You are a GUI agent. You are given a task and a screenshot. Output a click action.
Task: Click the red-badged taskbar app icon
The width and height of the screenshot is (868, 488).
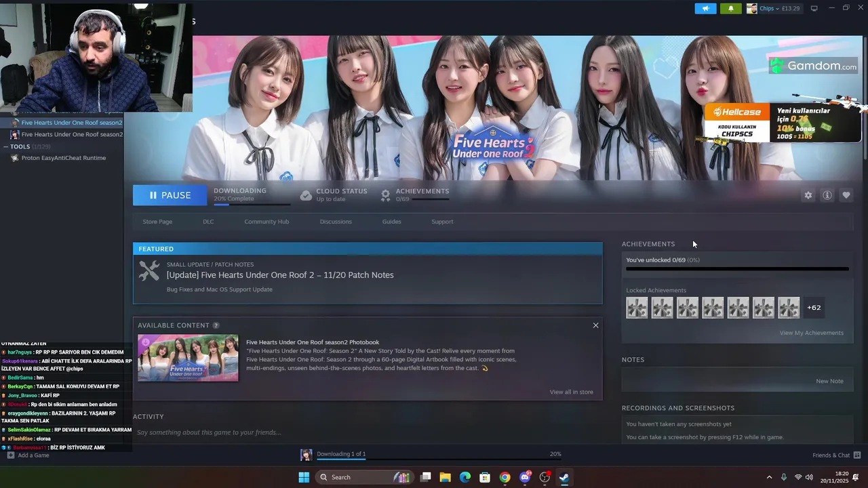click(544, 477)
